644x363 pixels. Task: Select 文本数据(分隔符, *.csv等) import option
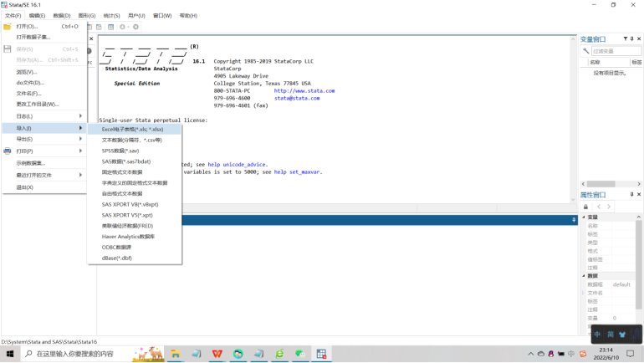point(135,140)
